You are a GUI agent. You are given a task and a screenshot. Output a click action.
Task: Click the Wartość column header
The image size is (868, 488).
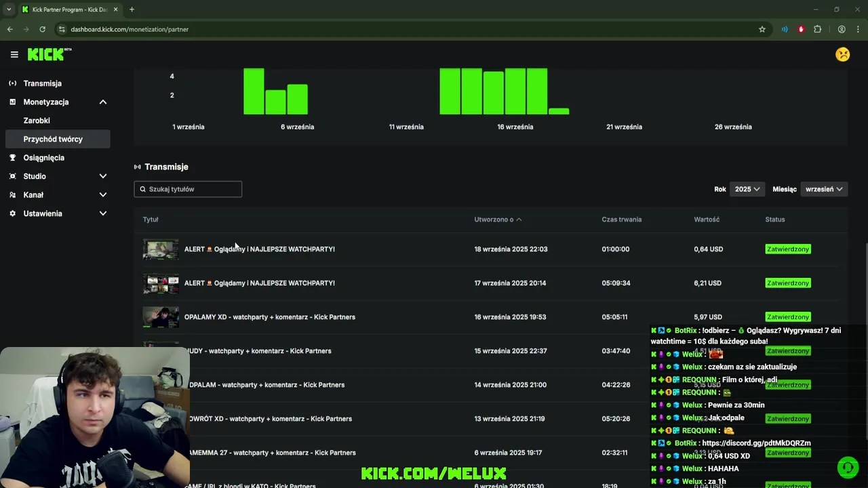click(x=707, y=220)
